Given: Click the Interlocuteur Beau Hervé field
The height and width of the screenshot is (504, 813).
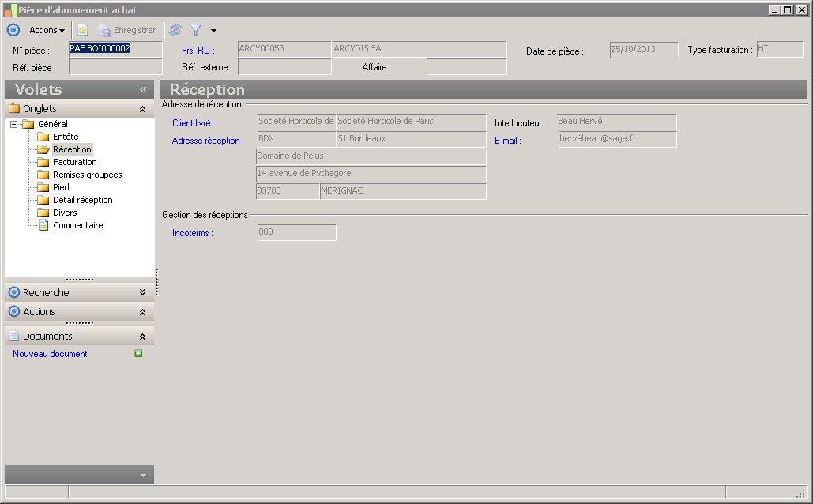Looking at the screenshot, I should coord(617,122).
